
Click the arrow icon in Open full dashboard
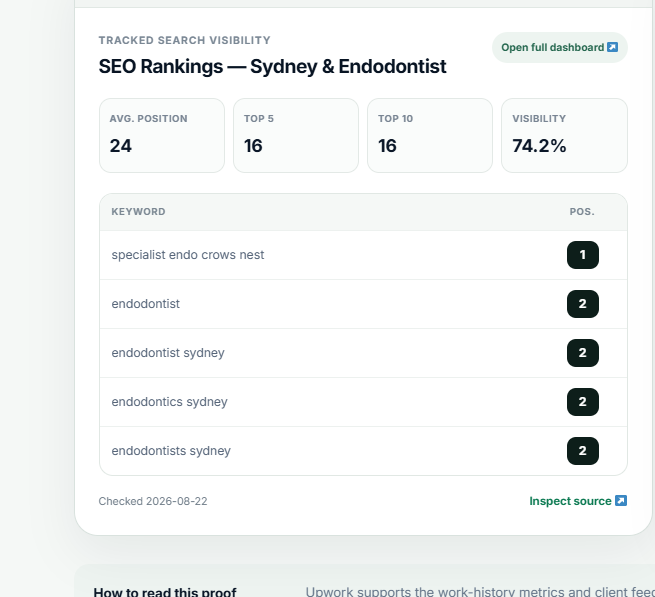pyautogui.click(x=612, y=47)
